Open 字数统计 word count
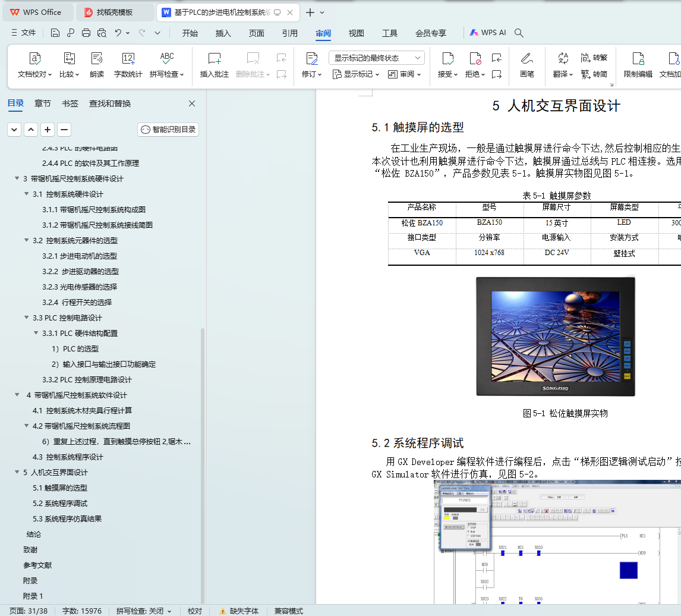The height and width of the screenshot is (616, 681). click(x=128, y=65)
